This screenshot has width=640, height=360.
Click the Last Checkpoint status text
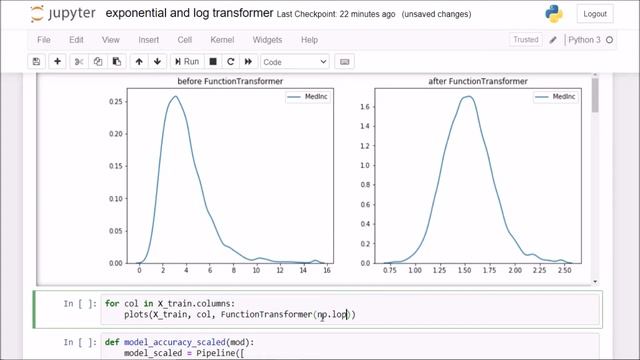coord(336,14)
